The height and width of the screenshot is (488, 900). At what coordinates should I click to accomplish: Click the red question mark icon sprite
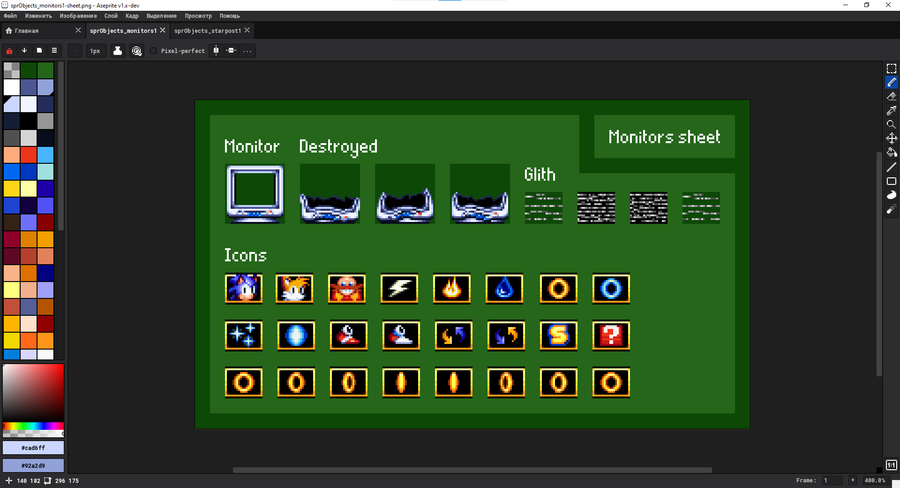tap(611, 335)
